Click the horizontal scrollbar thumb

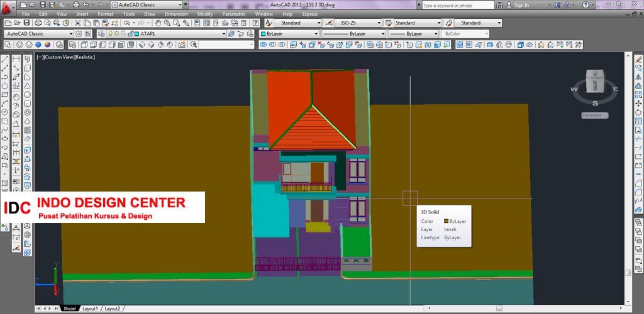(x=499, y=308)
